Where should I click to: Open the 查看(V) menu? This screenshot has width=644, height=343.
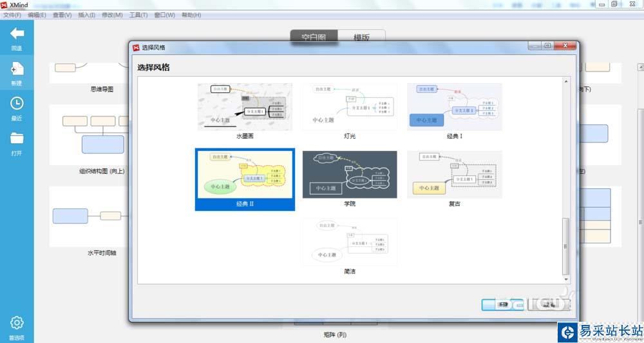point(62,15)
